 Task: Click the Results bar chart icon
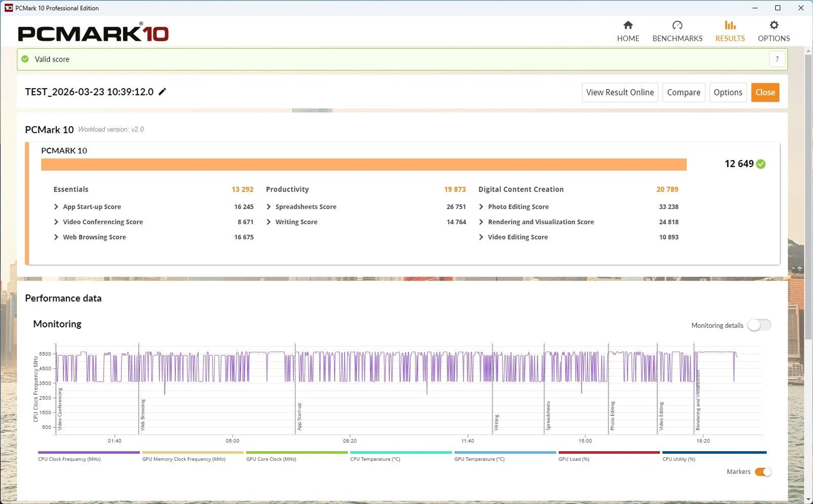(730, 25)
